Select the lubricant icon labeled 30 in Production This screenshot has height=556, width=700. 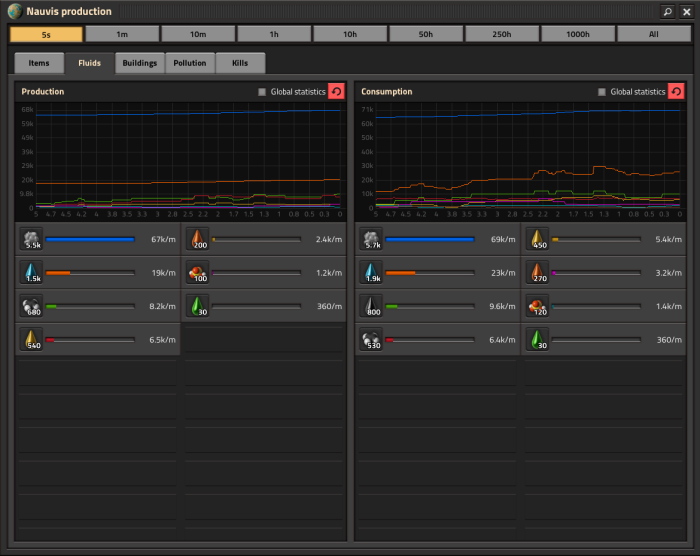pos(198,306)
